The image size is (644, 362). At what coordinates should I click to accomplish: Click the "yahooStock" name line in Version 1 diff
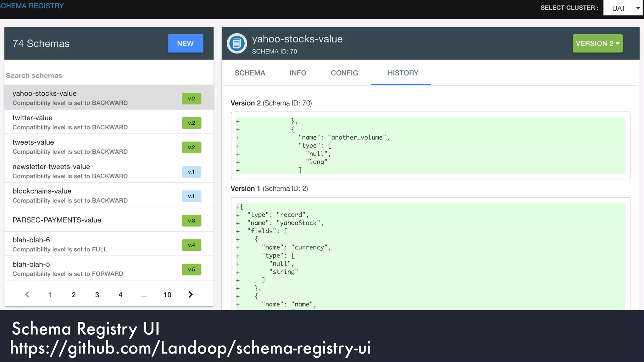285,223
